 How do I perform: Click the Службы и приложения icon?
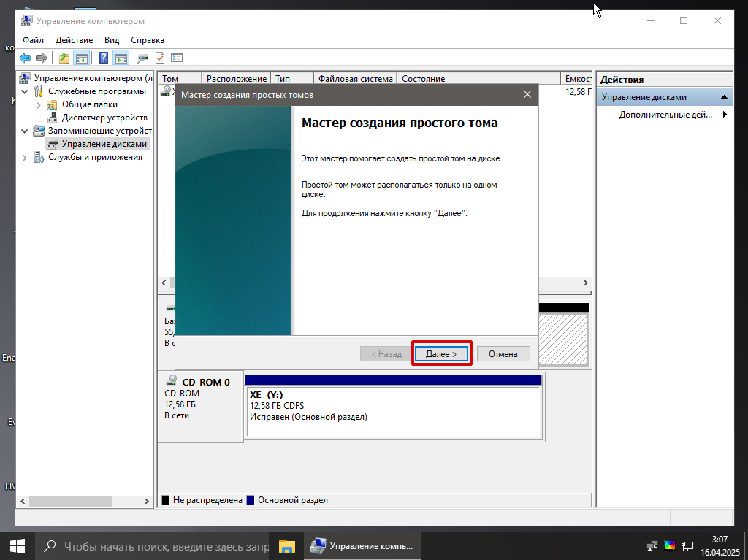pos(39,158)
